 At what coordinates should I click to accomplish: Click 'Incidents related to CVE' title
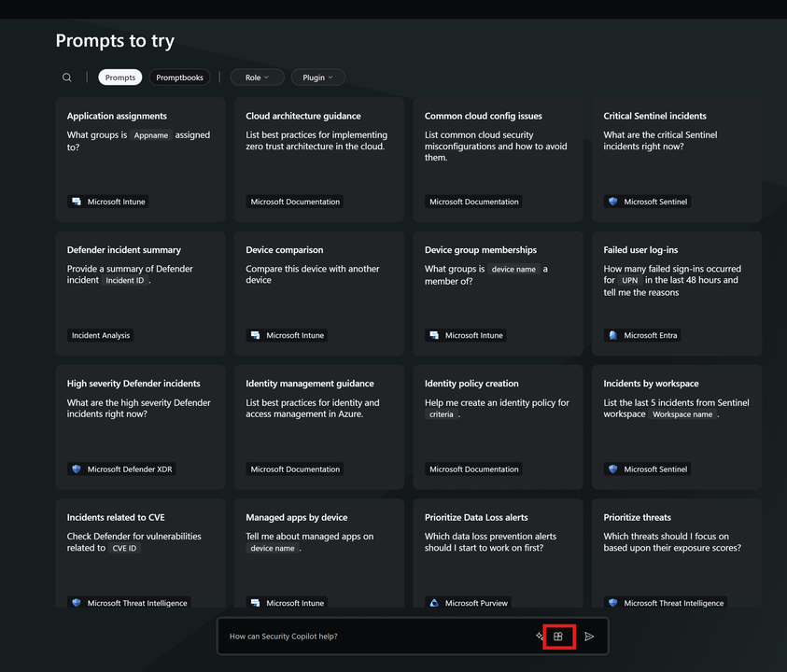tap(116, 517)
